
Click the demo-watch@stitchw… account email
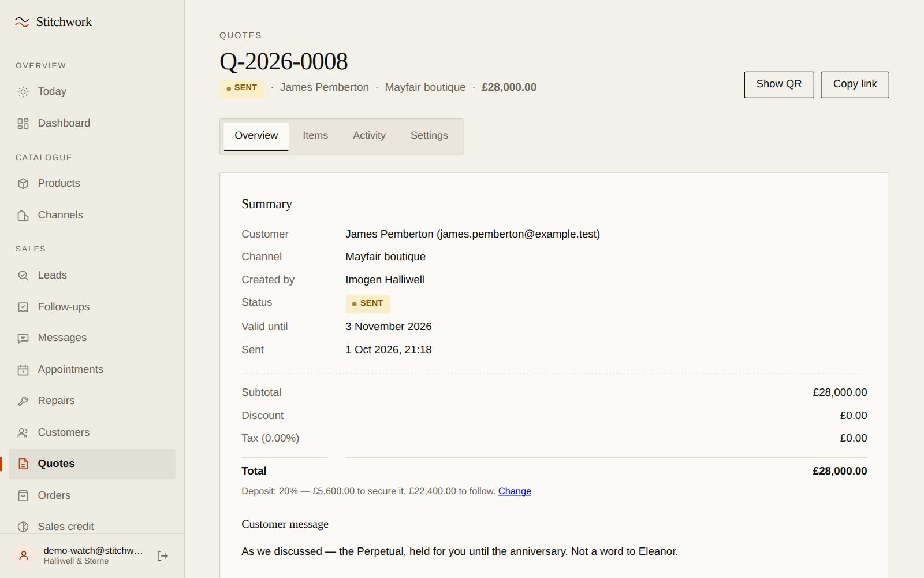click(93, 550)
